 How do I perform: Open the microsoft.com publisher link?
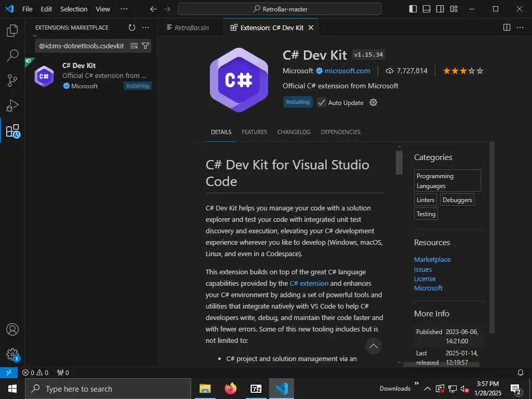point(347,71)
